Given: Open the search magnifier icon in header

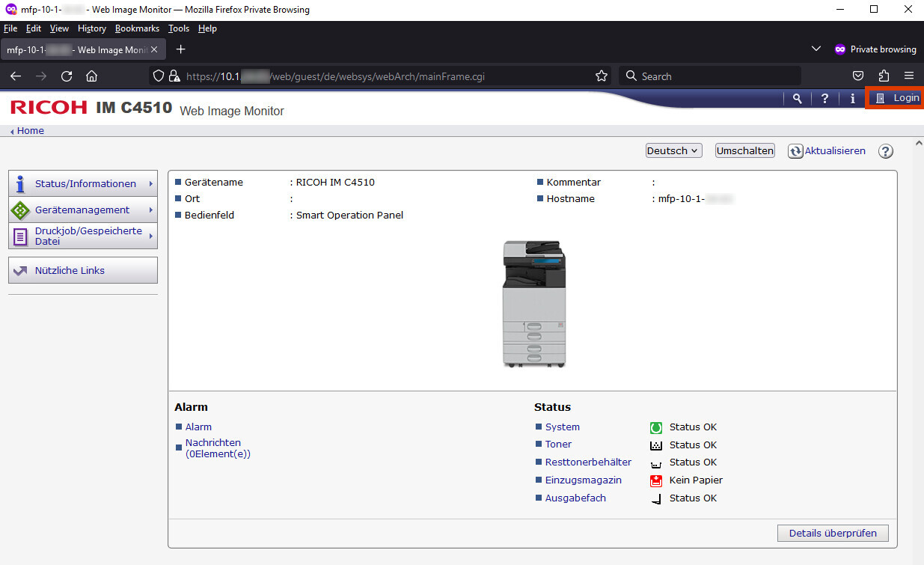Looking at the screenshot, I should (798, 98).
